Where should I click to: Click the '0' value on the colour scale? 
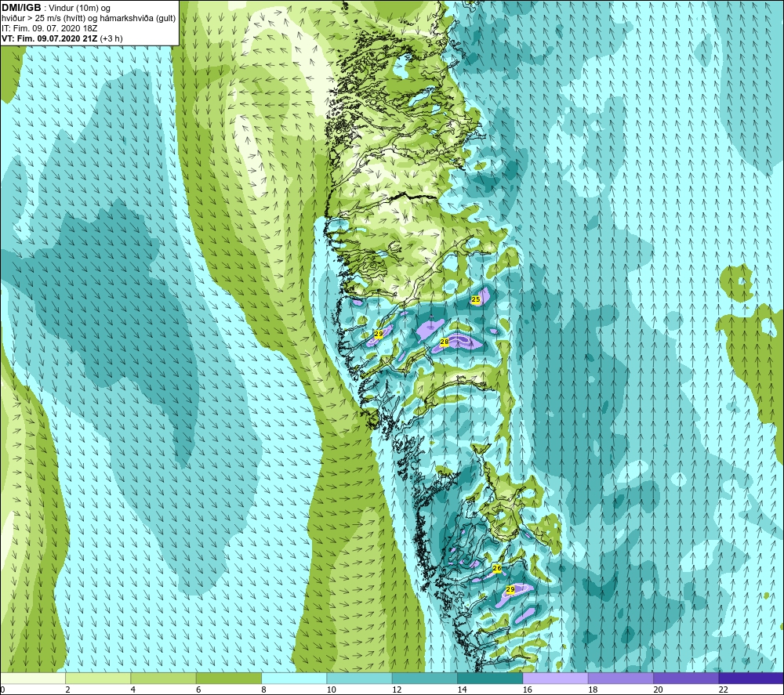pyautogui.click(x=2, y=690)
